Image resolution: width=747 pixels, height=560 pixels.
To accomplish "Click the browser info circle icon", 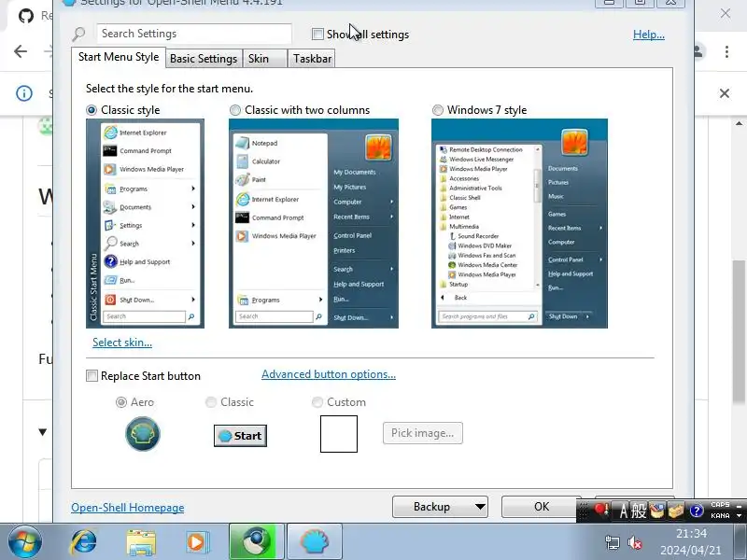I will pyautogui.click(x=24, y=93).
